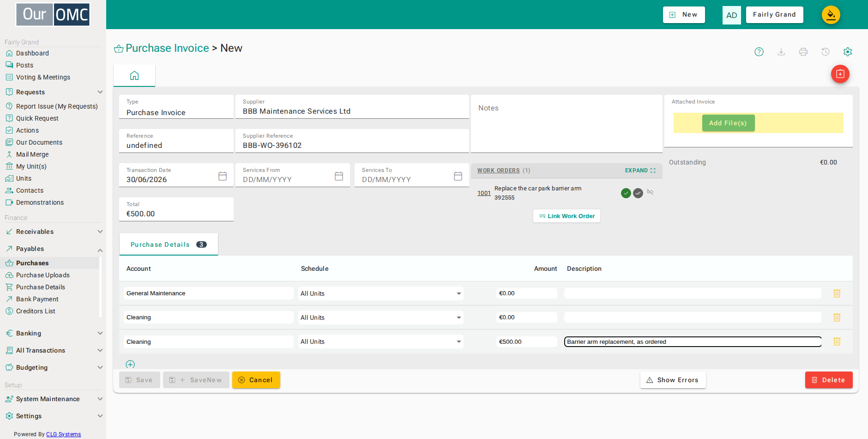This screenshot has width=868, height=439.
Task: Switch to Purchase Details tab
Action: (x=169, y=244)
